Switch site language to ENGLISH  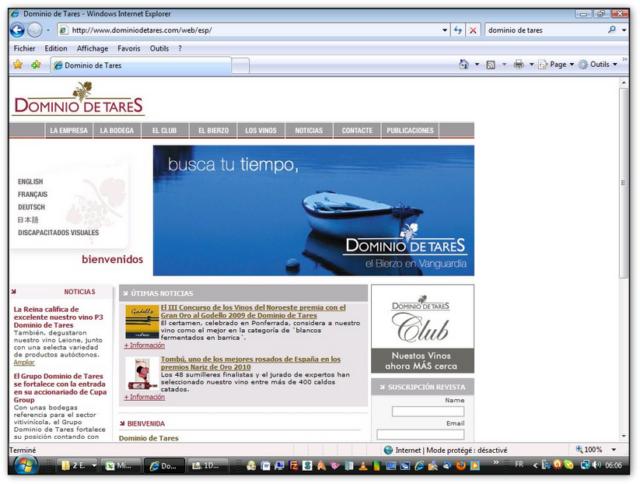pyautogui.click(x=30, y=181)
